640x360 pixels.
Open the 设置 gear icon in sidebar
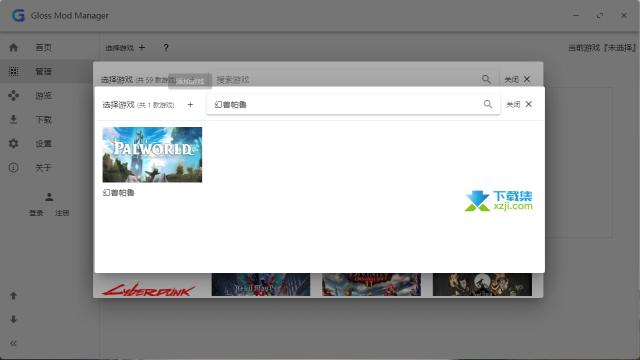pos(13,144)
